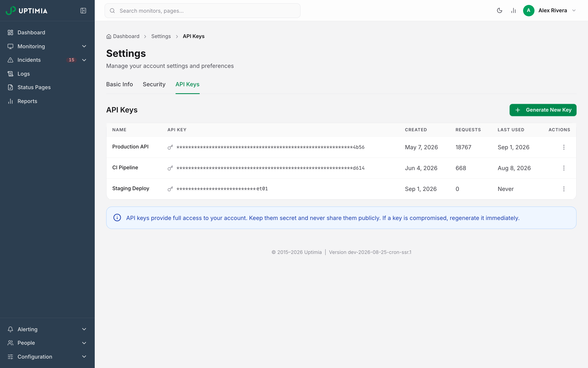Click the Alex Rivera avatar
Viewport: 588px width, 368px height.
point(528,10)
